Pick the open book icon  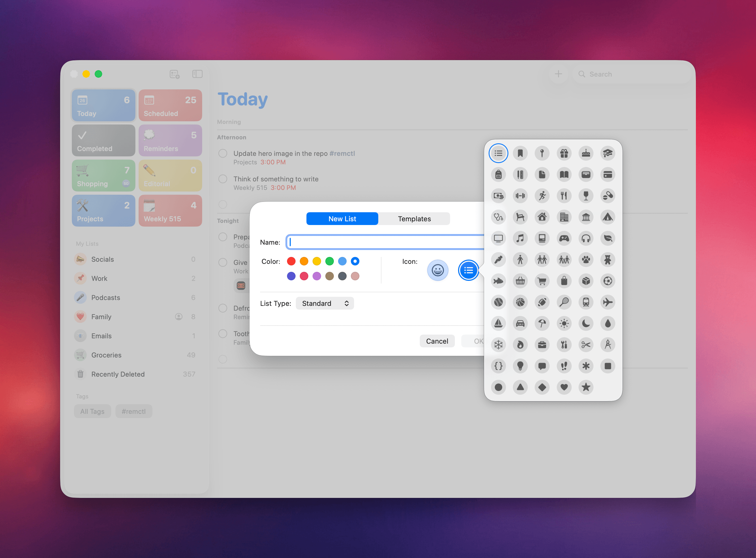point(564,175)
